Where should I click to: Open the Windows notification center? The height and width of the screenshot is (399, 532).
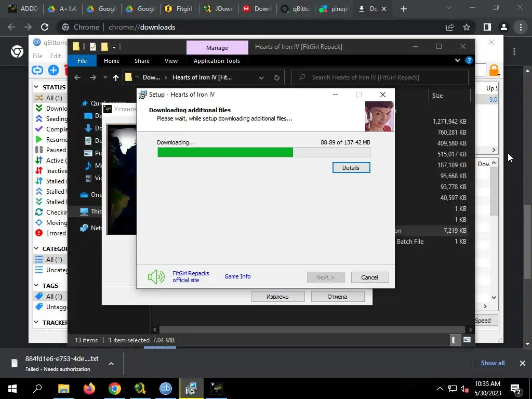coord(516,389)
